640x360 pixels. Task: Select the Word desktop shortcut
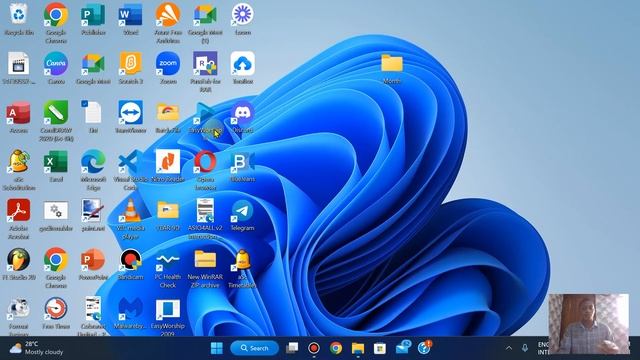[131, 20]
